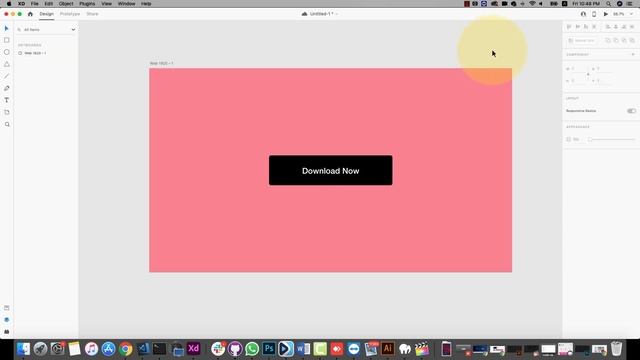Select the Pen tool

[7, 88]
